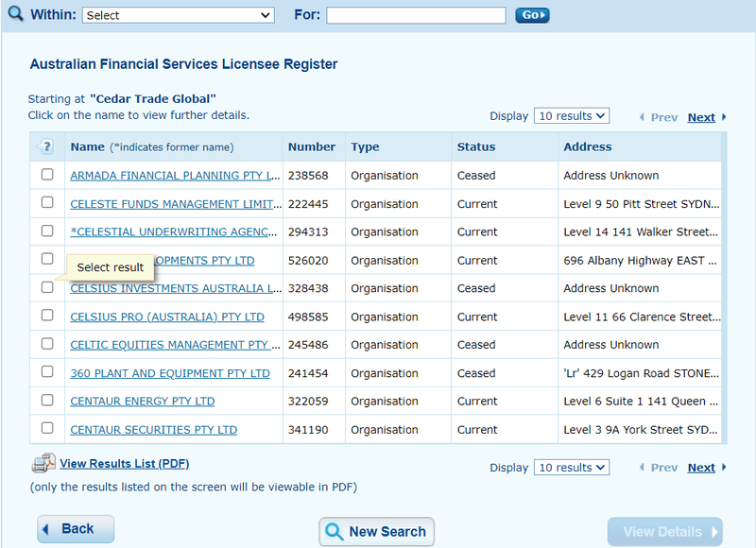Click address Level 14 141 Walker Street
Image resolution: width=756 pixels, height=548 pixels.
click(641, 231)
